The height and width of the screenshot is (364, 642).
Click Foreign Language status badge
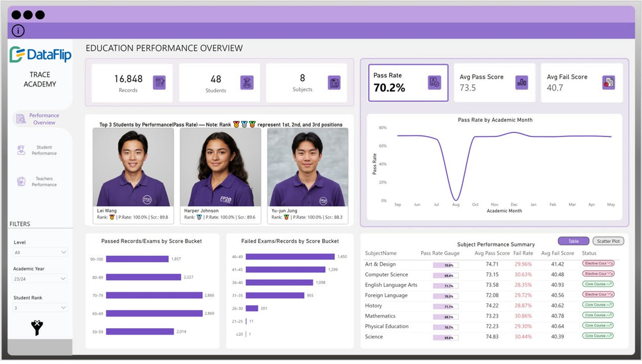tap(598, 295)
